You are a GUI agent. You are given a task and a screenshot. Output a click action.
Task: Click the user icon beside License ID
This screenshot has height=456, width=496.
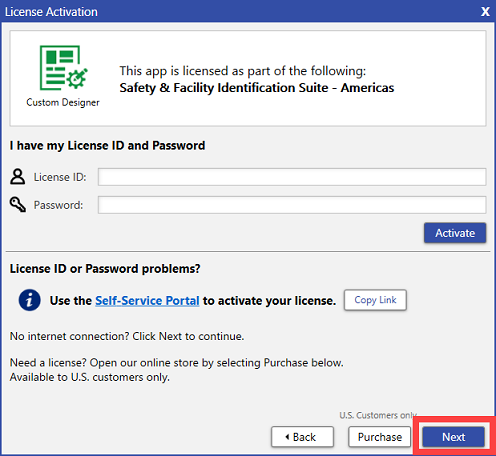(x=18, y=177)
